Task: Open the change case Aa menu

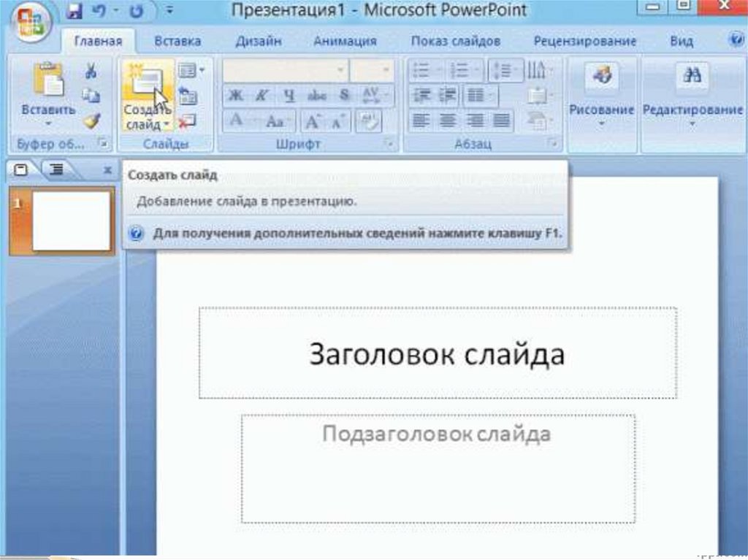Action: tap(278, 121)
